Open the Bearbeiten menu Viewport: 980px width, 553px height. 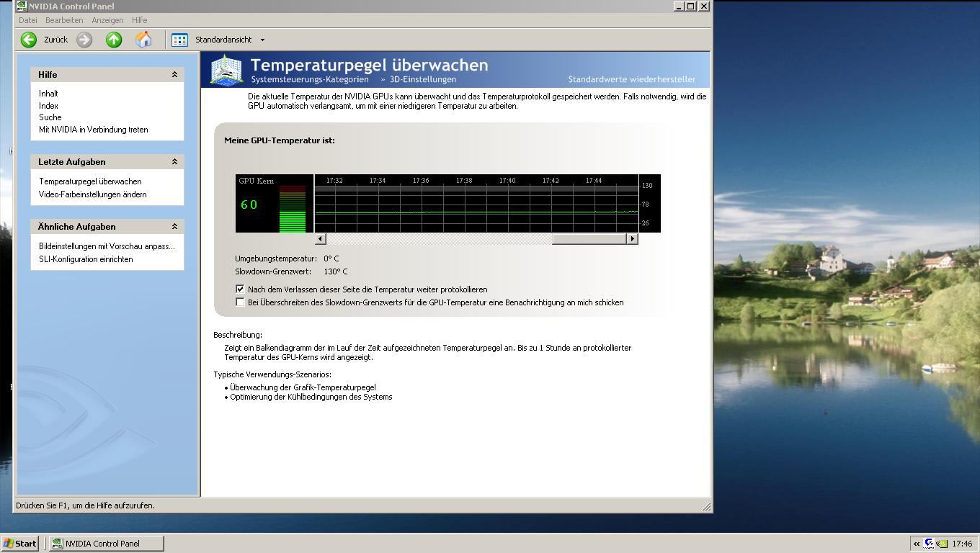[64, 20]
